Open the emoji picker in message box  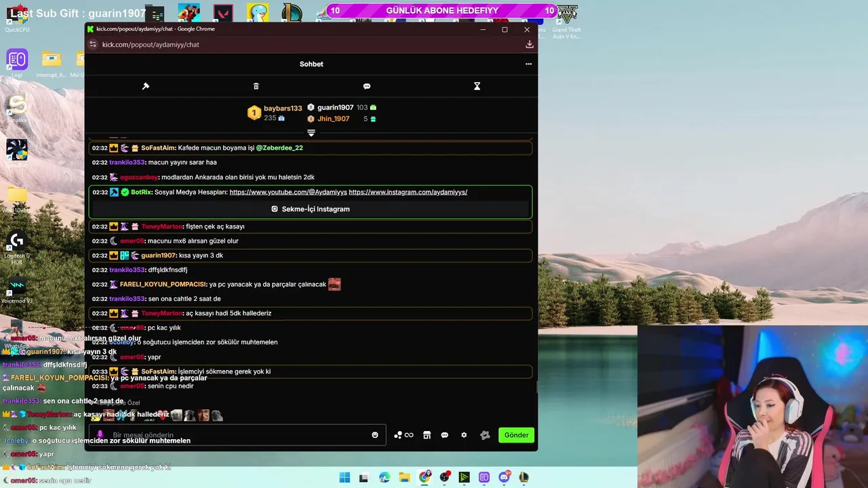375,435
